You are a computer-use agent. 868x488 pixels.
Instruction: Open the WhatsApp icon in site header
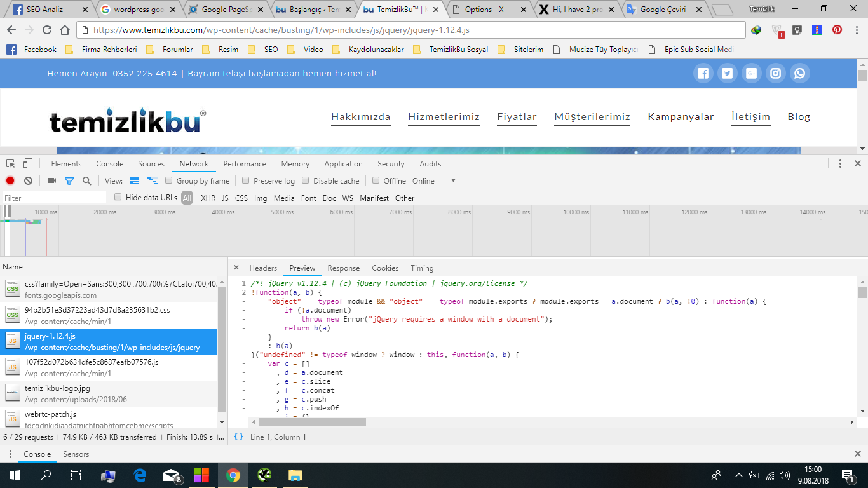(x=799, y=74)
